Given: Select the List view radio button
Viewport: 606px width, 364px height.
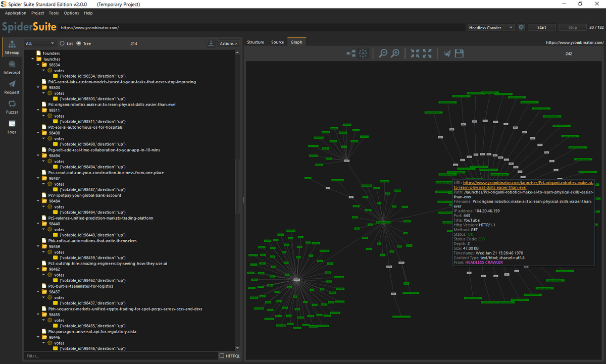Looking at the screenshot, I should [x=62, y=43].
